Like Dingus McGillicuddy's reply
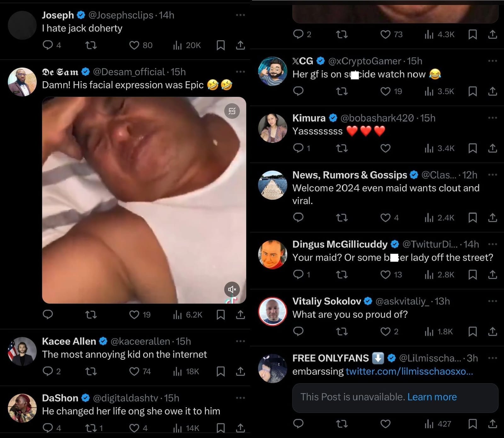Viewport: 504px width, 438px height. [385, 275]
